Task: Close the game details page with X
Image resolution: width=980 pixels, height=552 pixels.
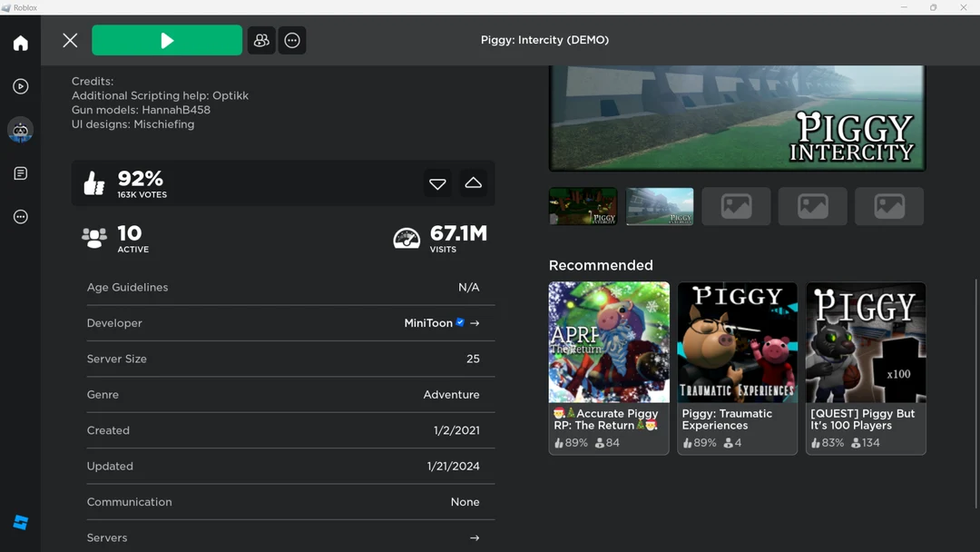Action: tap(70, 40)
